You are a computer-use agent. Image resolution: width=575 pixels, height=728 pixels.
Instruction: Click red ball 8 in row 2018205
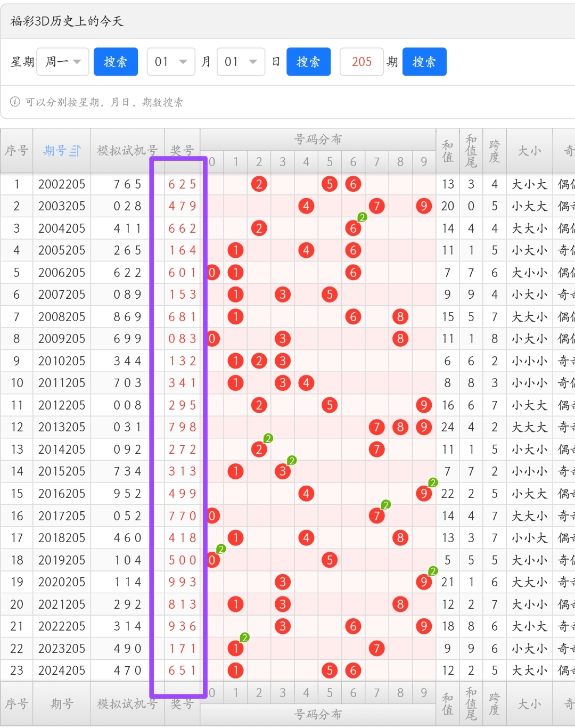point(400,538)
